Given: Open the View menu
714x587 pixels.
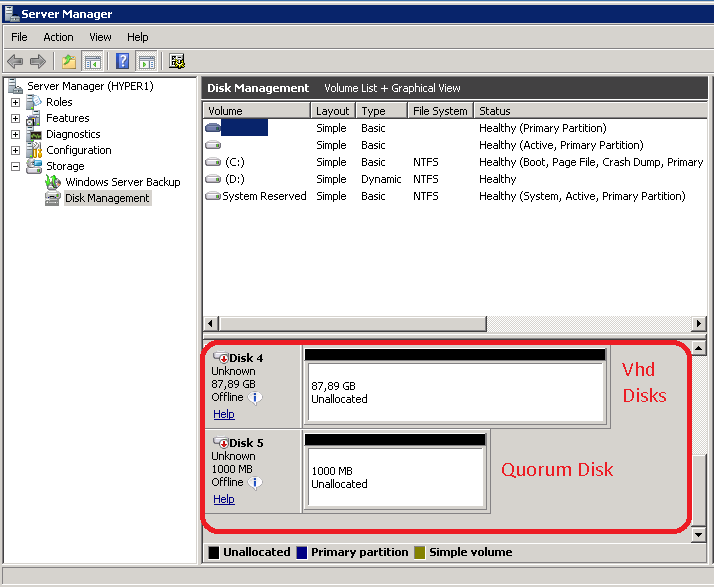Looking at the screenshot, I should click(x=100, y=37).
